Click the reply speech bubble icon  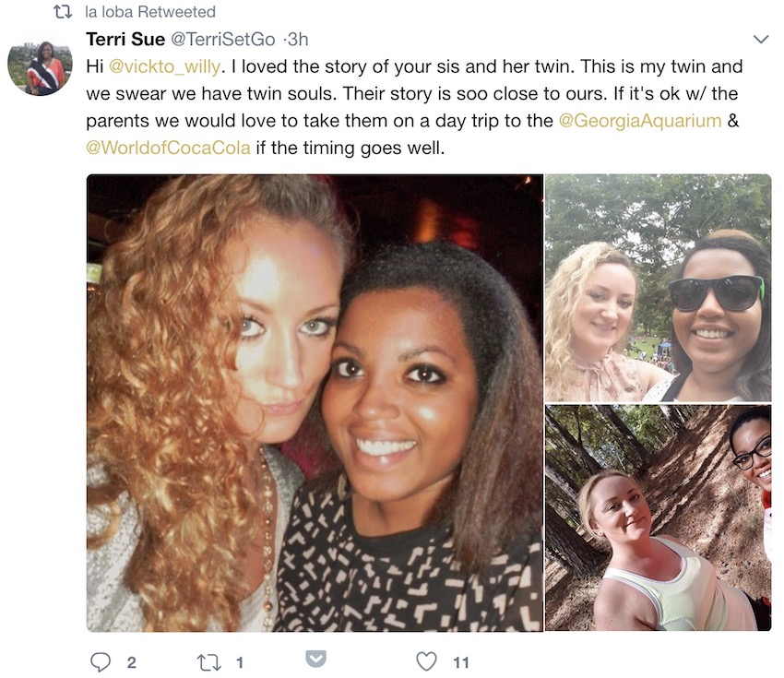100,662
